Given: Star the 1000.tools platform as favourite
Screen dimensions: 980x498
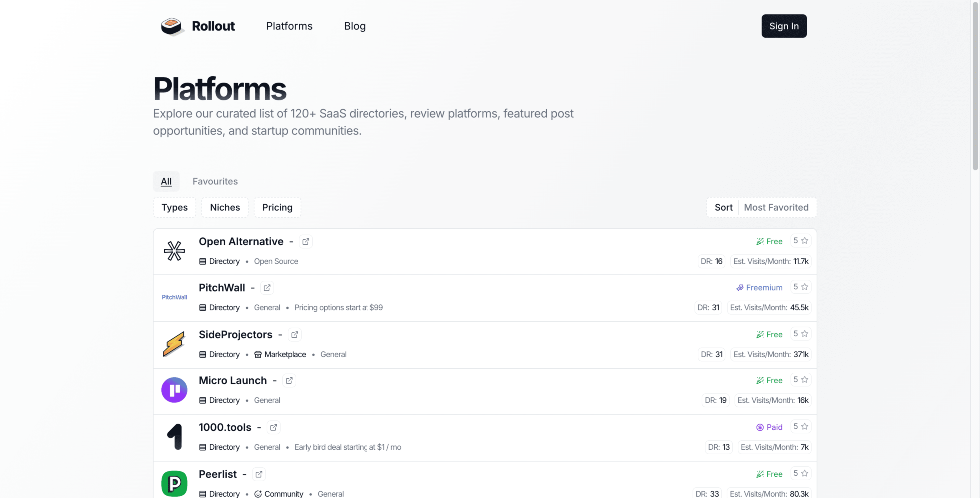Looking at the screenshot, I should tap(801, 426).
